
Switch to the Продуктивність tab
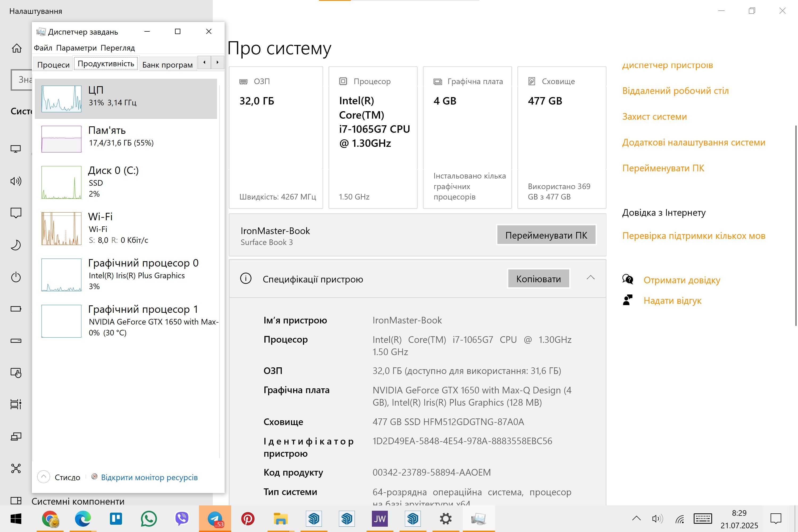coord(106,64)
